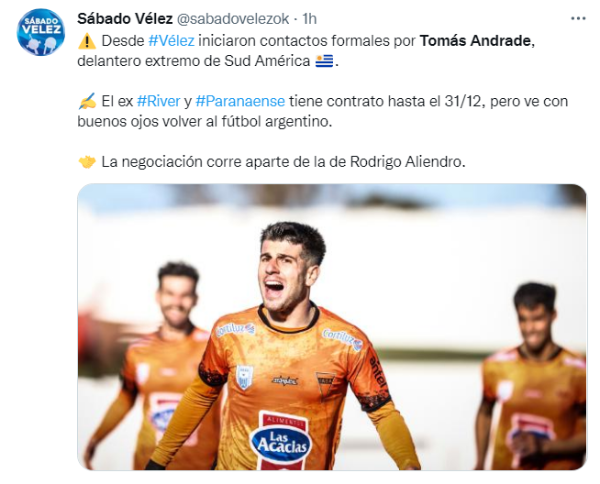Open the tweet via the 1h timestamp
The height and width of the screenshot is (484, 600).
[310, 19]
